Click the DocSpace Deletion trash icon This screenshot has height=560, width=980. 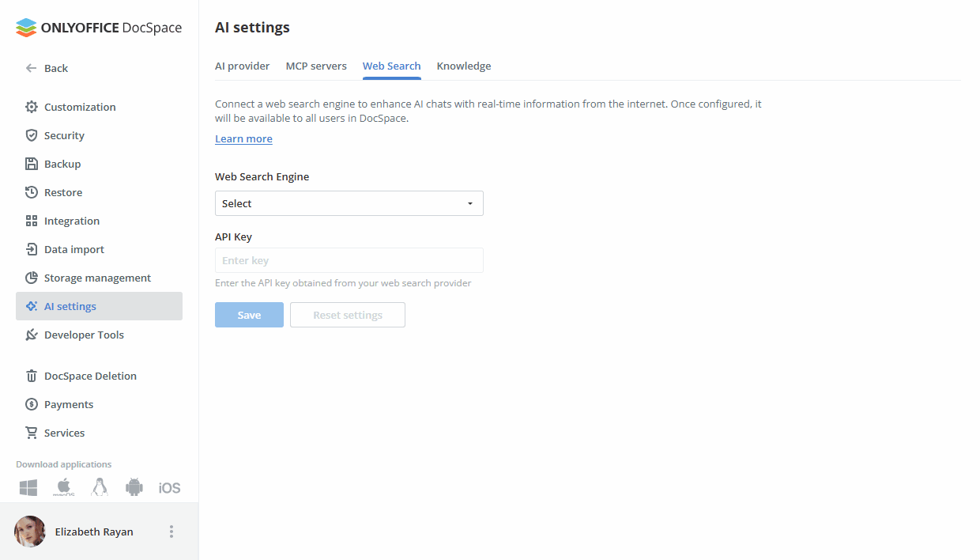[30, 376]
